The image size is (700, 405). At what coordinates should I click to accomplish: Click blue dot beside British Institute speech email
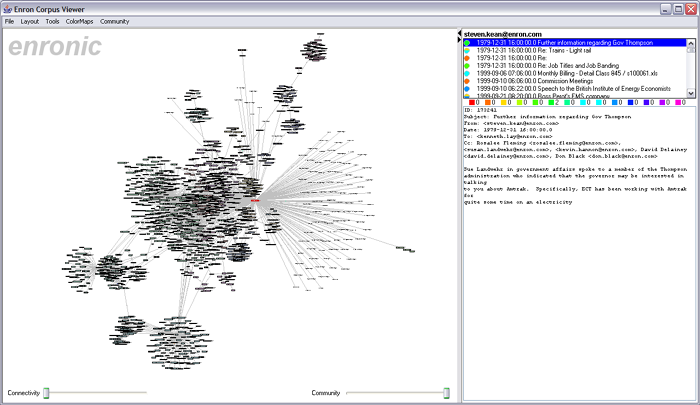(x=467, y=88)
